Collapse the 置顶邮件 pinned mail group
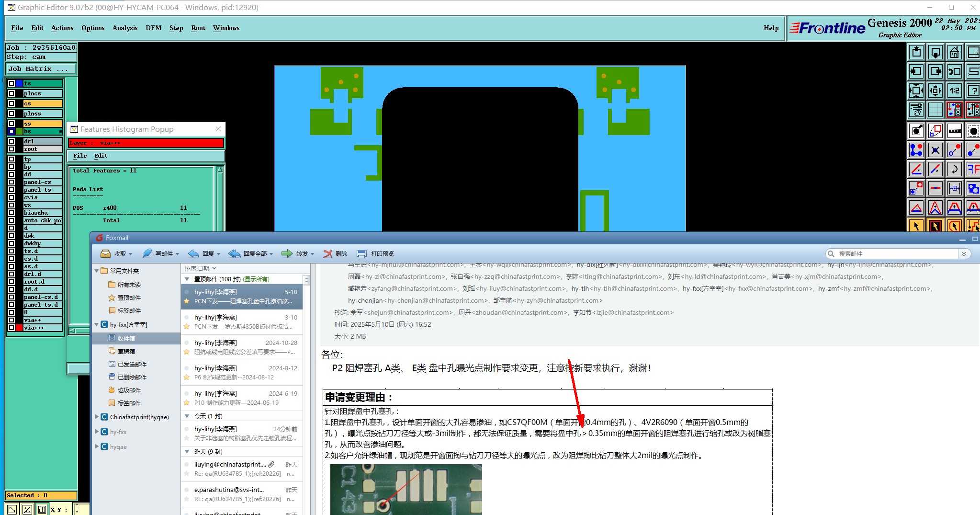Viewport: 980px width, 515px height. pyautogui.click(x=187, y=279)
